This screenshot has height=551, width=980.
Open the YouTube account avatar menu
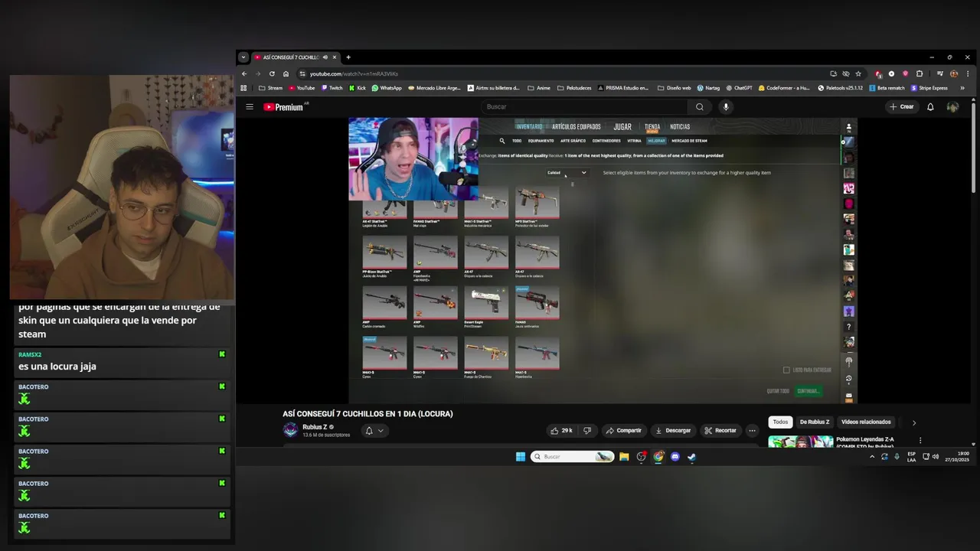952,107
